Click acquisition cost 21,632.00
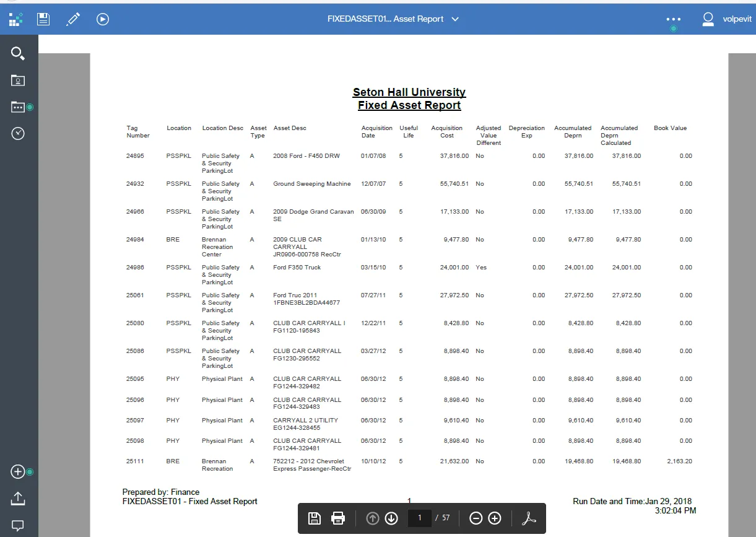Image resolution: width=756 pixels, height=537 pixels. [454, 461]
